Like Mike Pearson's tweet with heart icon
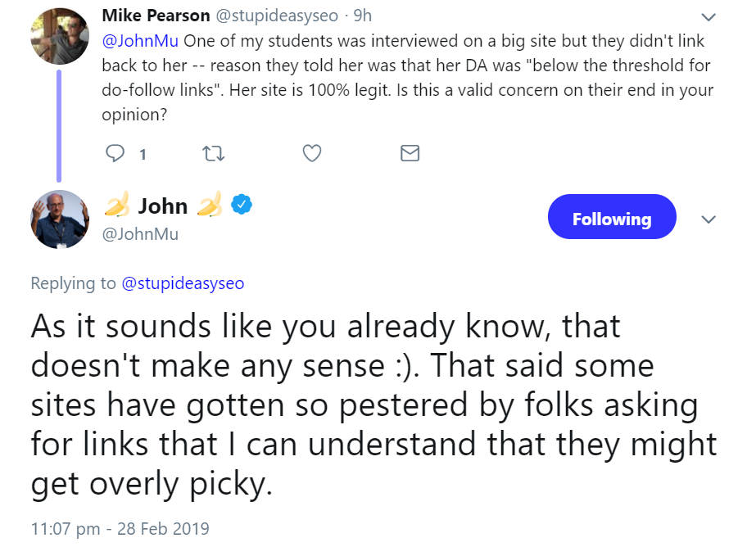 (x=311, y=153)
